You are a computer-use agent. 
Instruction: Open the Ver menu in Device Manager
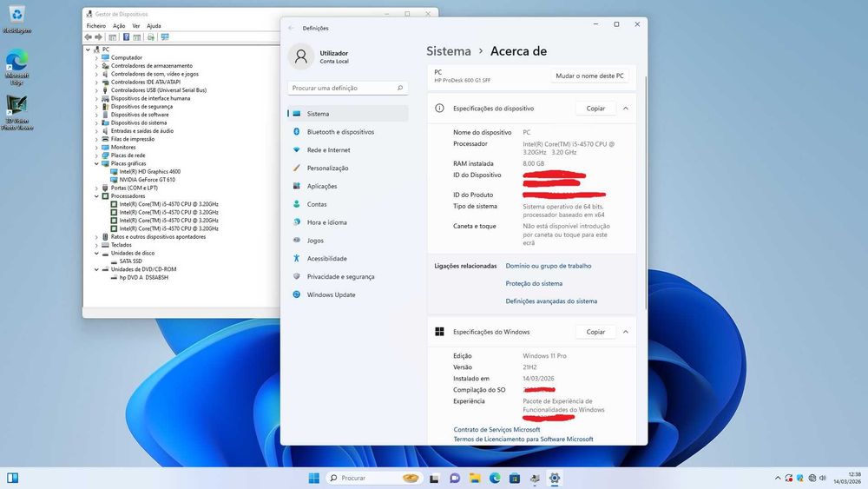pos(135,25)
